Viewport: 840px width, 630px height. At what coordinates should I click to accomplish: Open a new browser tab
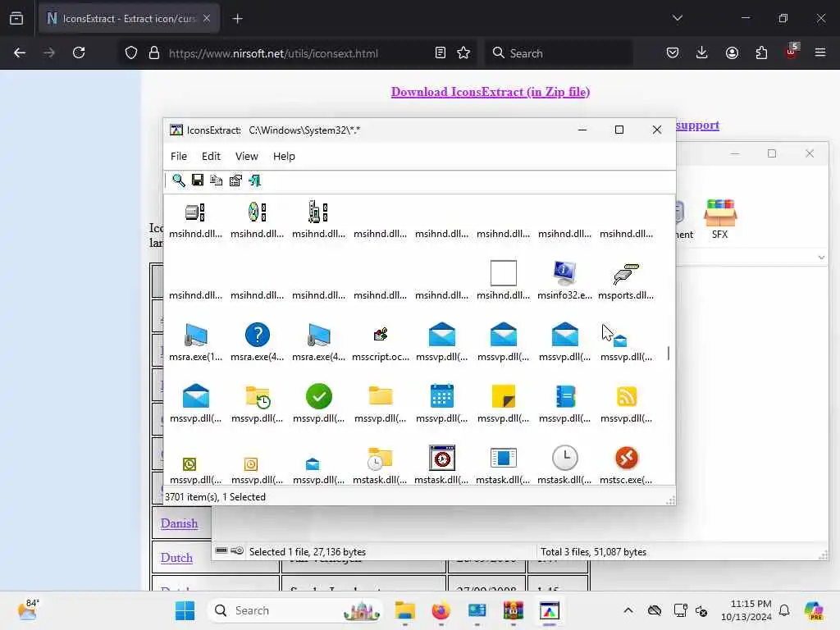pyautogui.click(x=237, y=19)
